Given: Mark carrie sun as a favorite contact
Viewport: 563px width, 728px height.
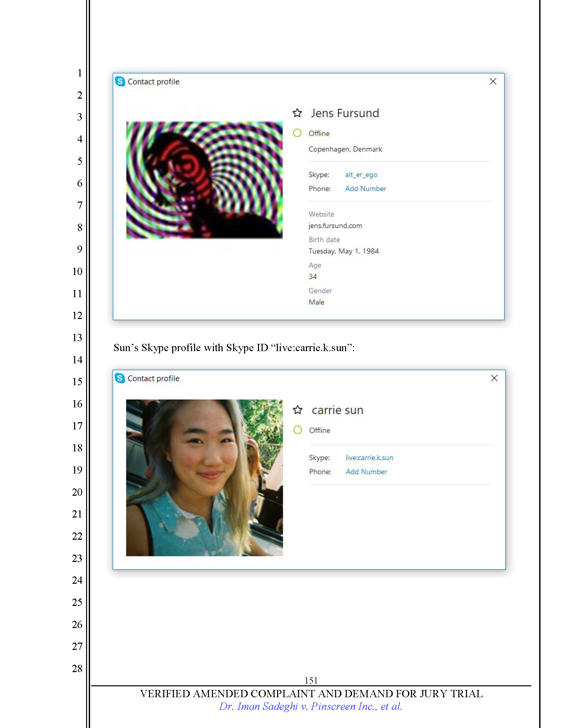Looking at the screenshot, I should (x=297, y=410).
